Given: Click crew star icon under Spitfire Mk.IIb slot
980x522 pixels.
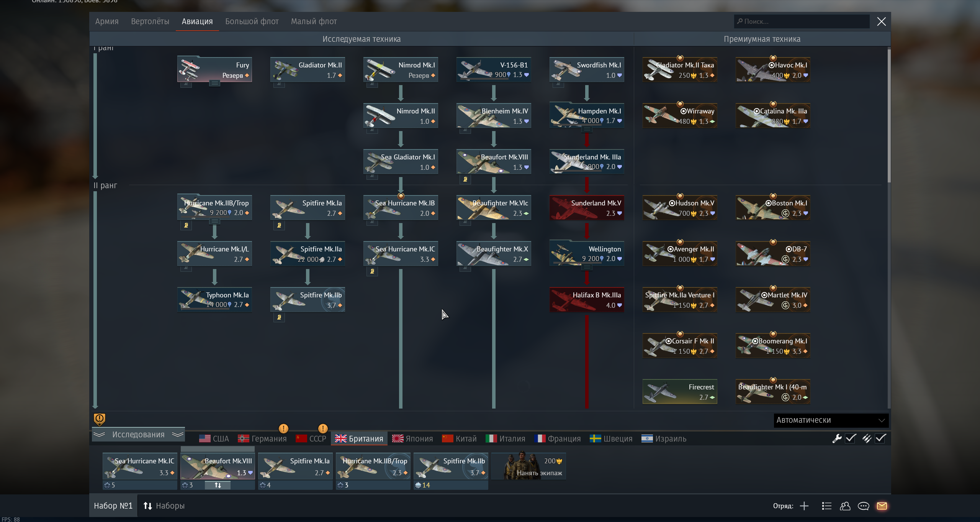Looking at the screenshot, I should click(x=418, y=485).
